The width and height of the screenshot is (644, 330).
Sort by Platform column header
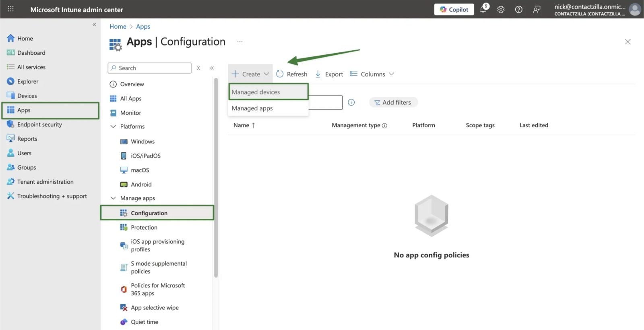click(x=423, y=125)
